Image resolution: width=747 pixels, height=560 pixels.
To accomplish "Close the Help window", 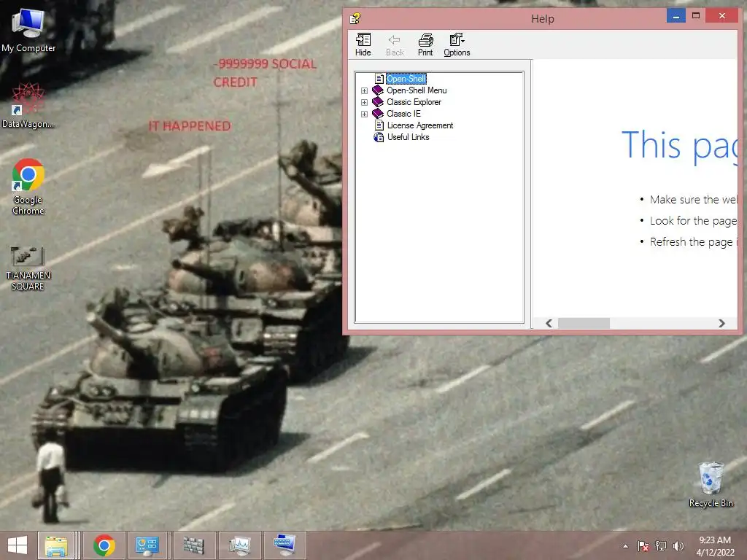I will click(x=721, y=16).
